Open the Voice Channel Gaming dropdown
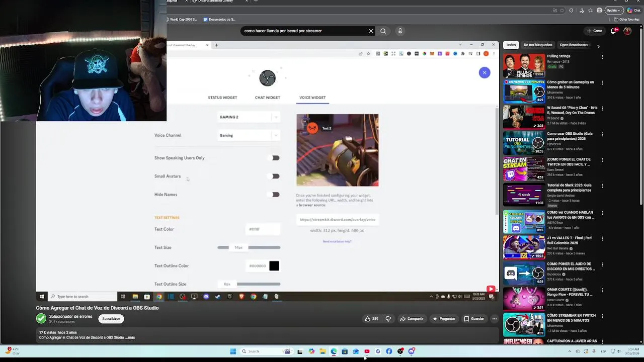This screenshot has width=644, height=362. (x=249, y=135)
